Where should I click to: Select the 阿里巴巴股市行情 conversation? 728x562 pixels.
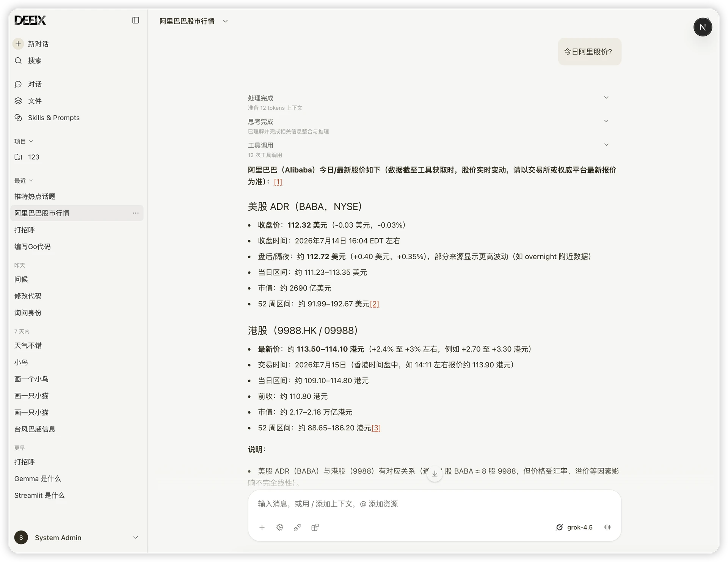[x=76, y=213]
